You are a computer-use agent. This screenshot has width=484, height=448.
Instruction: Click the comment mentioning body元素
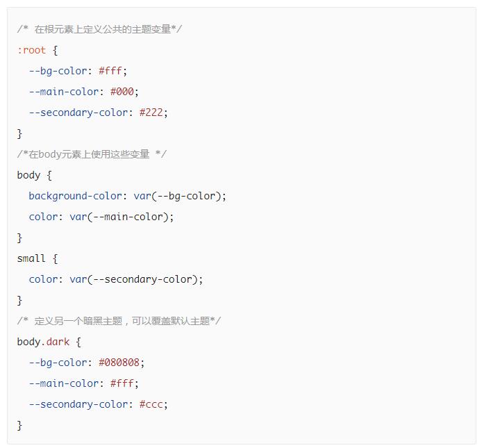[92, 154]
